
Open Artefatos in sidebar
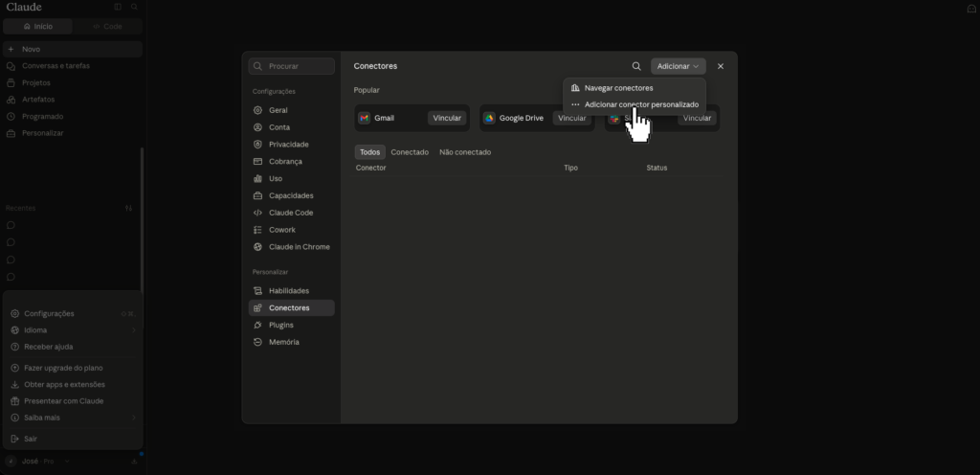click(x=73, y=100)
